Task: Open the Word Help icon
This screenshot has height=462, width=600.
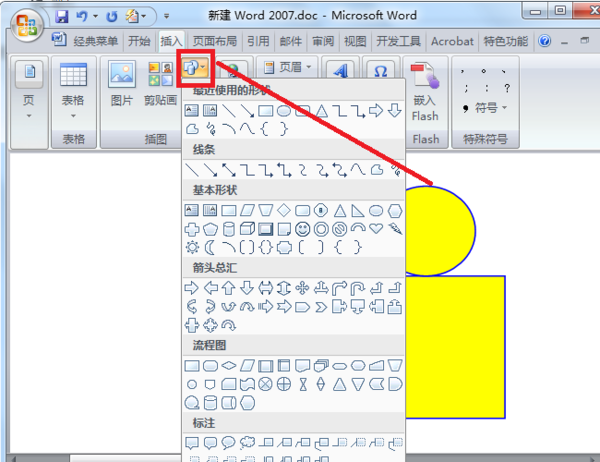Action: tap(544, 41)
